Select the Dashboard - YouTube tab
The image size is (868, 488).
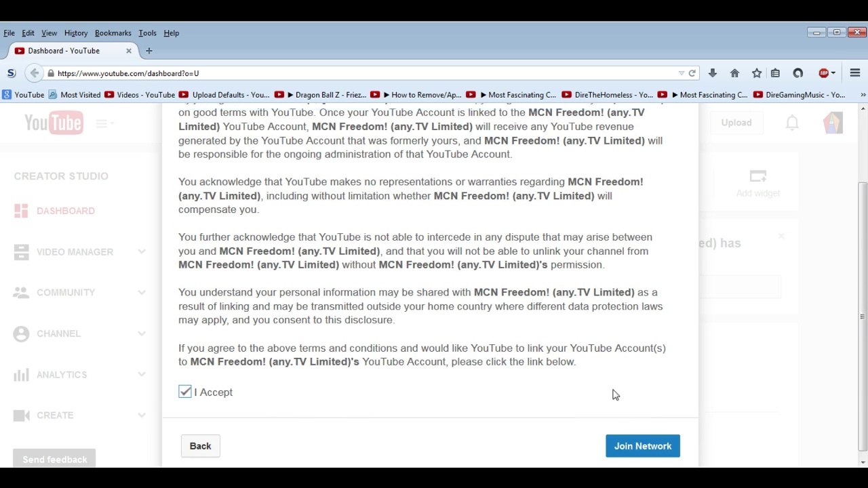pyautogui.click(x=73, y=51)
